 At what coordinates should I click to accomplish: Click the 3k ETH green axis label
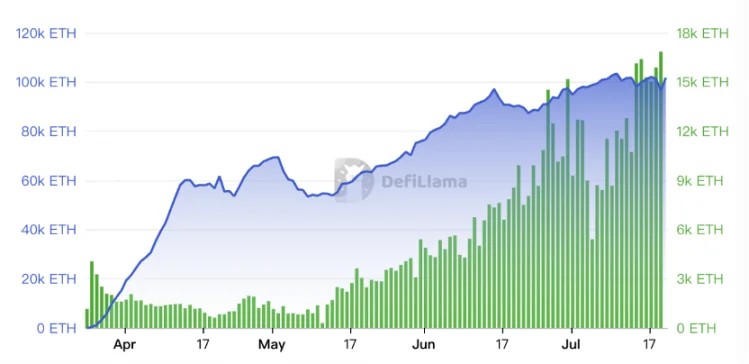point(699,279)
